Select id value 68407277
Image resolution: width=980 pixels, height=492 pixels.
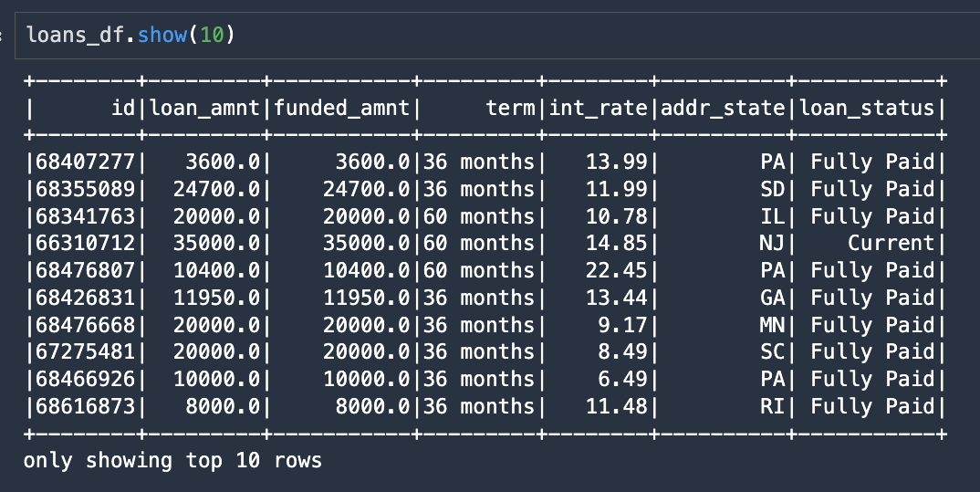(x=85, y=162)
